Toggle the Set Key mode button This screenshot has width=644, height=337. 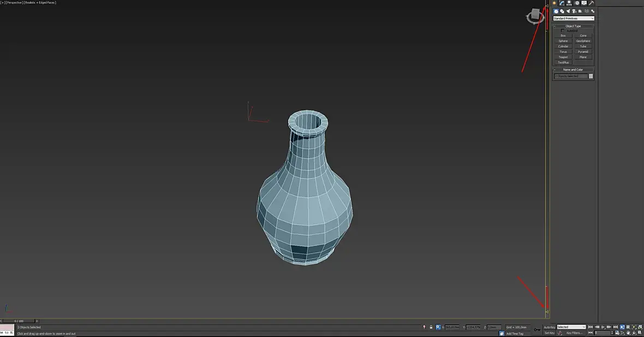tap(550, 333)
